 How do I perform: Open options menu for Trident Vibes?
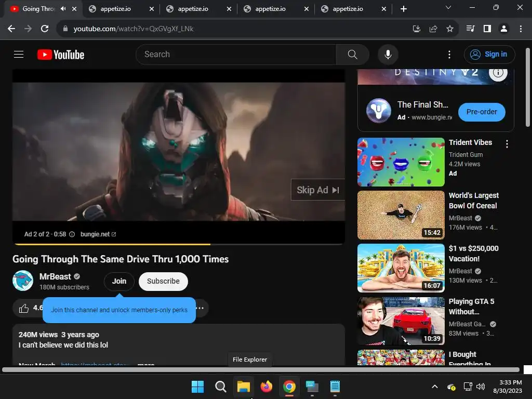[507, 144]
